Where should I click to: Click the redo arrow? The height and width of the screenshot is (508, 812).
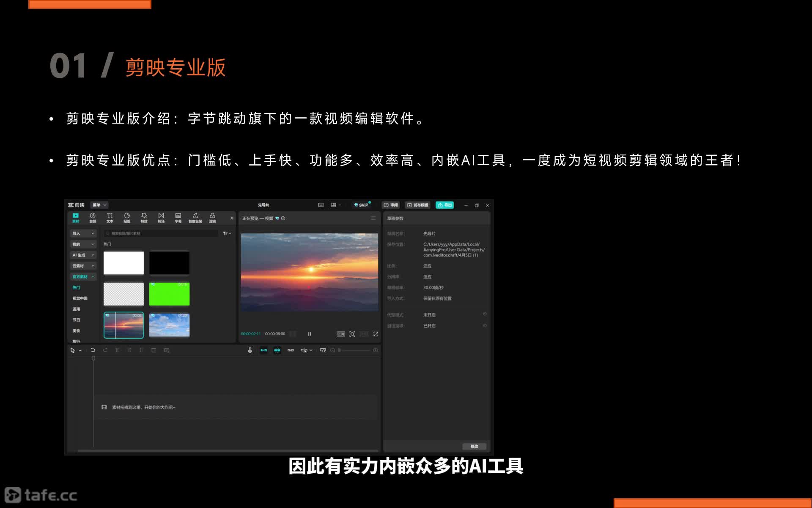(105, 350)
